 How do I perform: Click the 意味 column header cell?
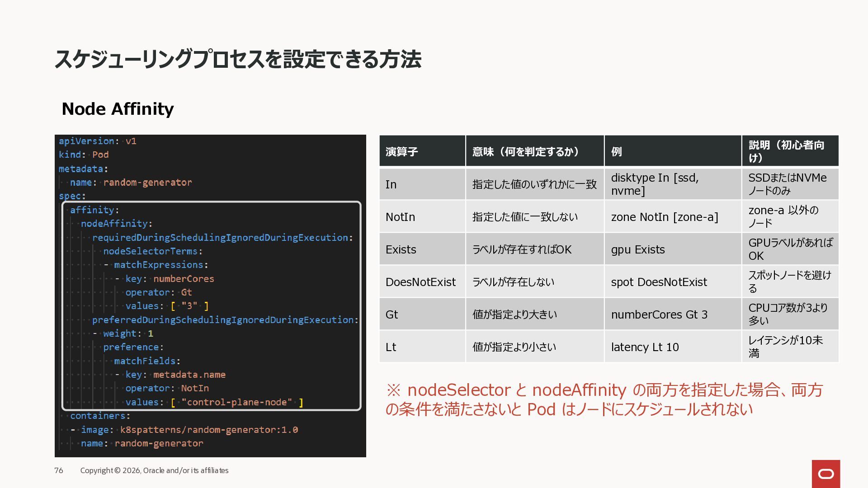[x=526, y=151]
